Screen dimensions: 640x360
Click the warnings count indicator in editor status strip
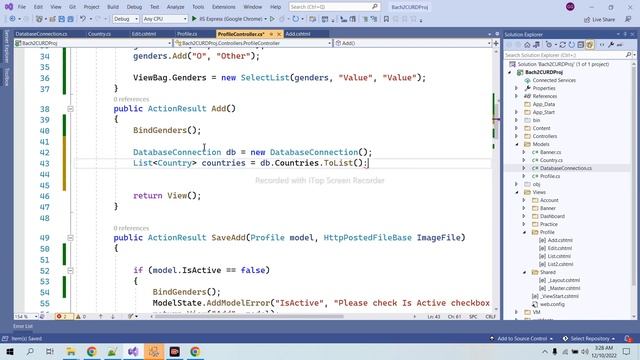point(81,316)
